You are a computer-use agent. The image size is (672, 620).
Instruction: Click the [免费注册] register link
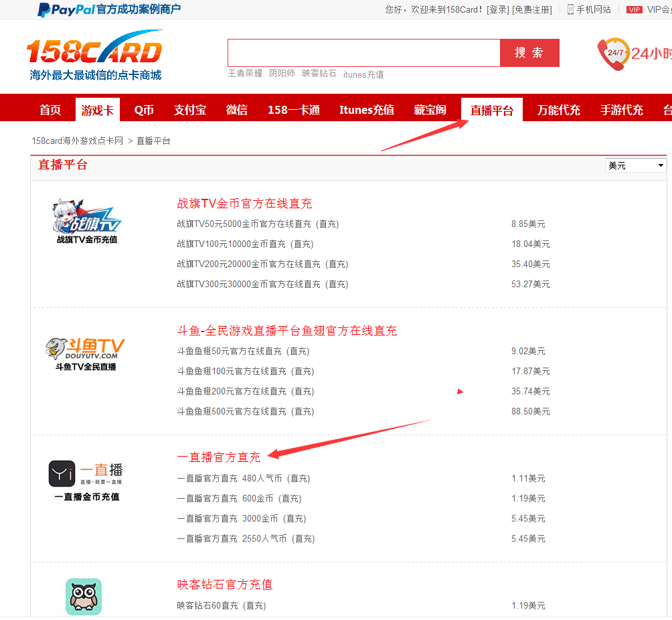(x=532, y=9)
